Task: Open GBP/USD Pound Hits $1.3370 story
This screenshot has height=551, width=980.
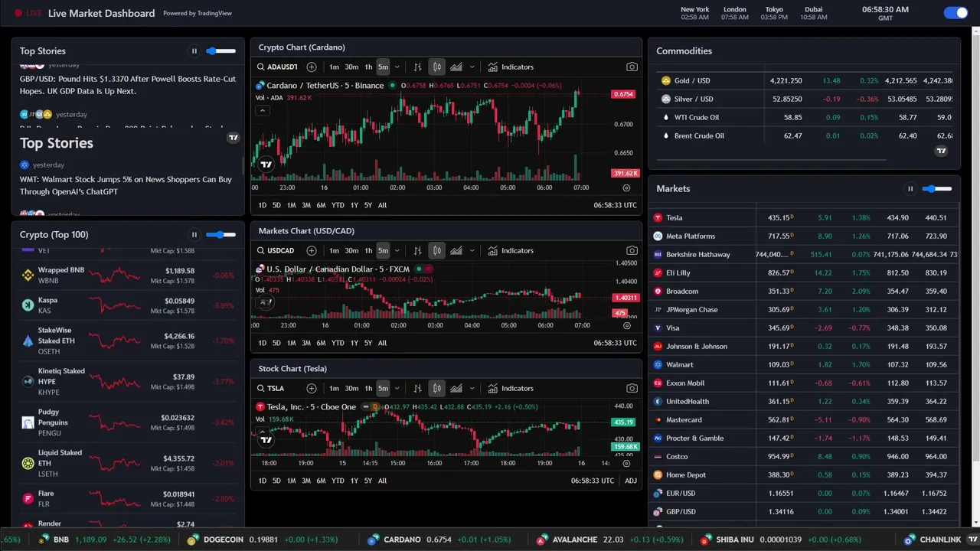Action: 128,84
